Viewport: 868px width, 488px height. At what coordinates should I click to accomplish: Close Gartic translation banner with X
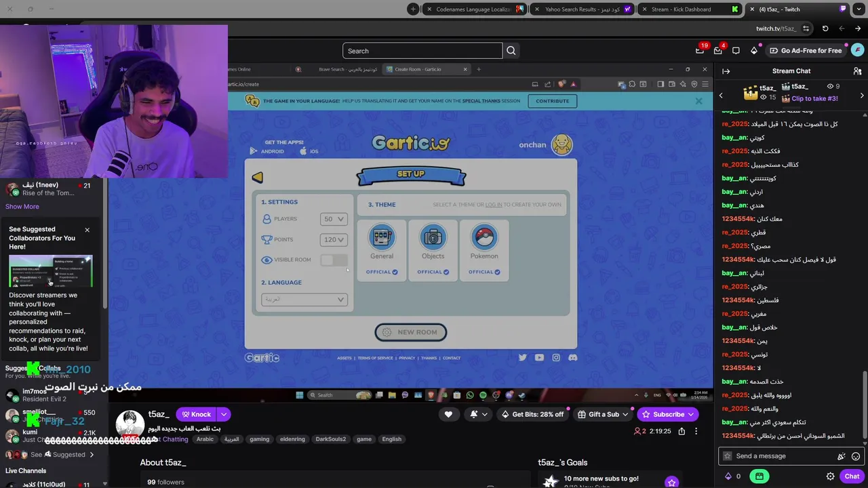point(698,101)
